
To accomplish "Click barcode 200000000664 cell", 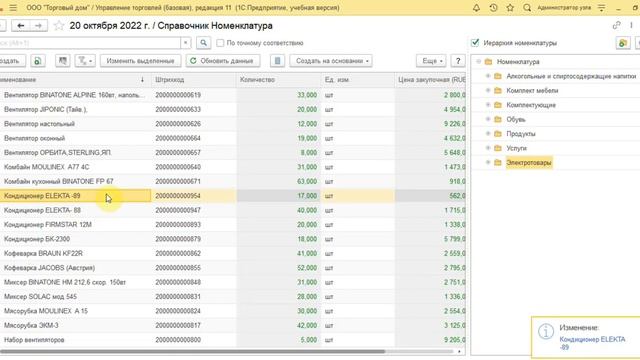I will [x=193, y=138].
